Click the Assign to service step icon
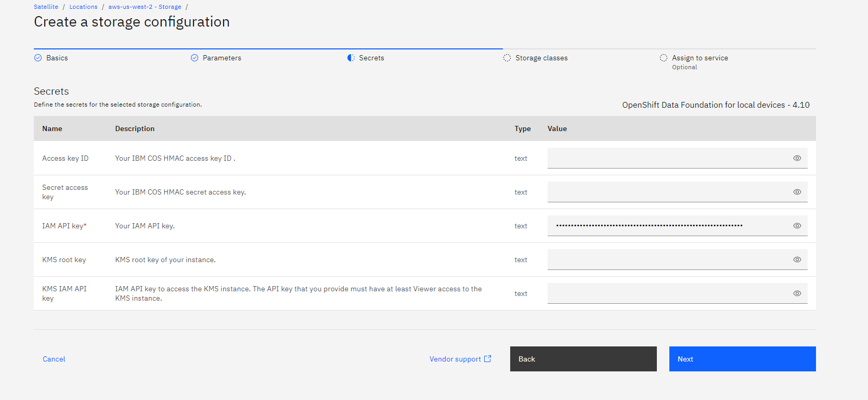The image size is (868, 400). pyautogui.click(x=664, y=58)
